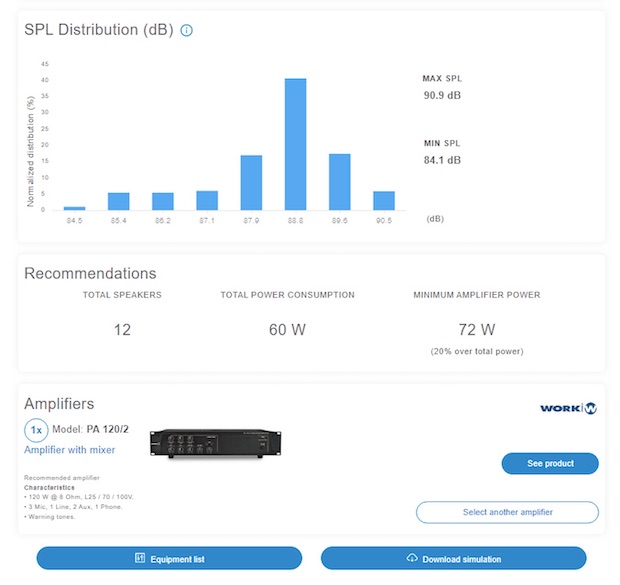Open the Amplifier with mixer link
The width and height of the screenshot is (620, 585).
(69, 450)
